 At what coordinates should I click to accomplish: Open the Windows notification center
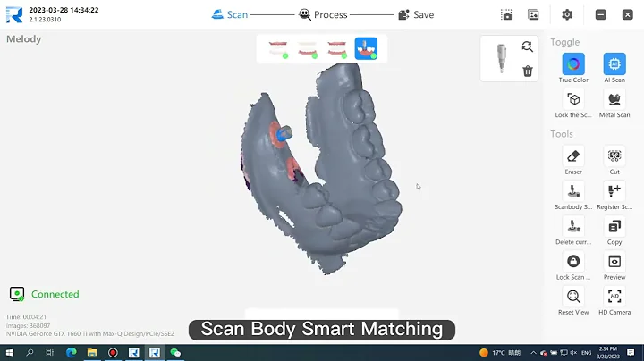click(631, 353)
